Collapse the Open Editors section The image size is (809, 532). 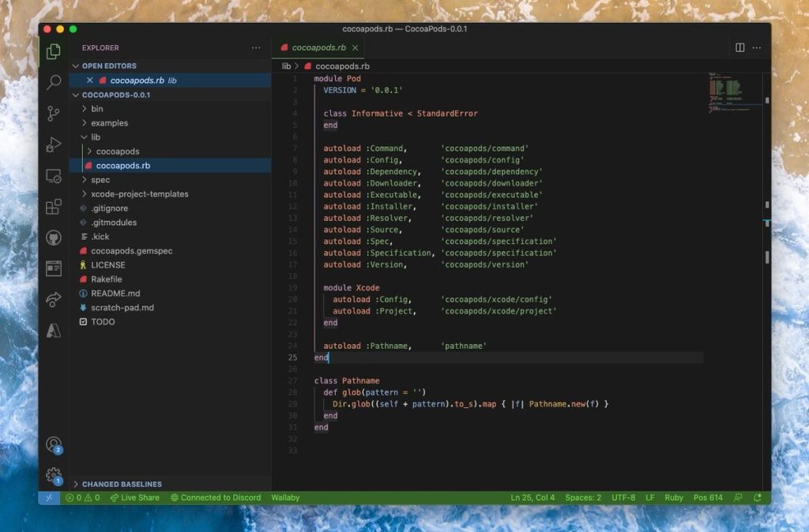109,66
